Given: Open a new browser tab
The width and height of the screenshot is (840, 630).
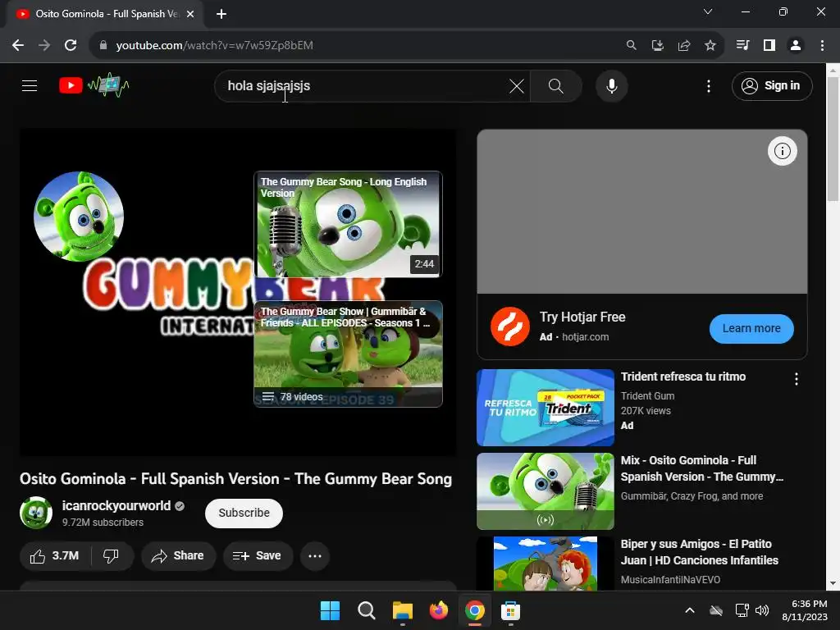Looking at the screenshot, I should (x=221, y=14).
